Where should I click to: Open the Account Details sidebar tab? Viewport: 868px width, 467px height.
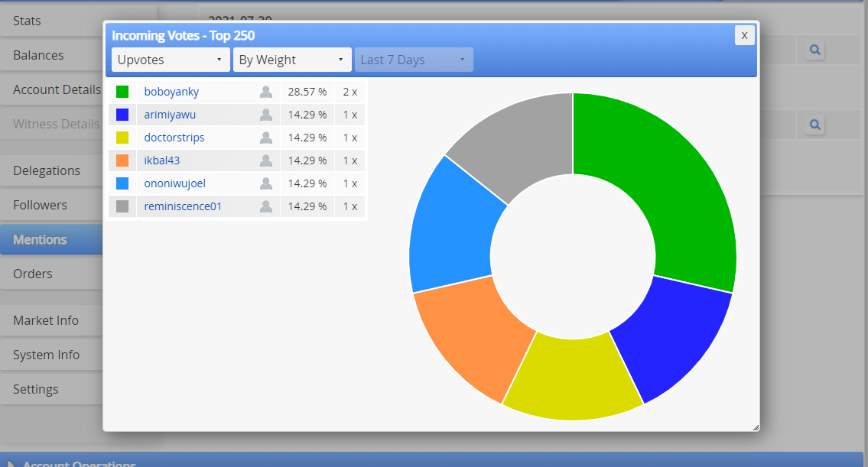click(x=51, y=89)
